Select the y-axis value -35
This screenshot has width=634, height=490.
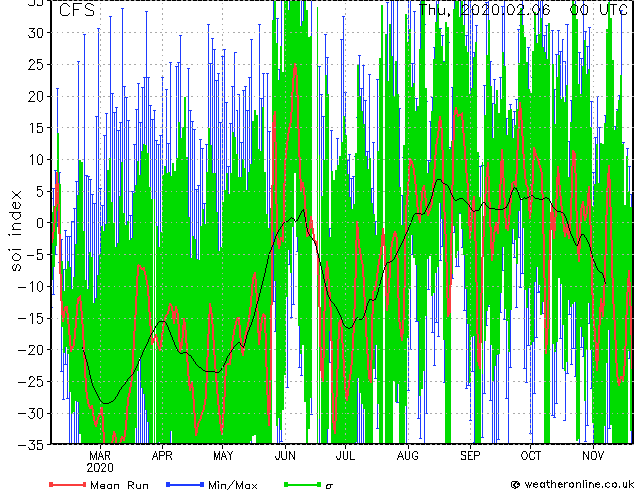point(32,445)
